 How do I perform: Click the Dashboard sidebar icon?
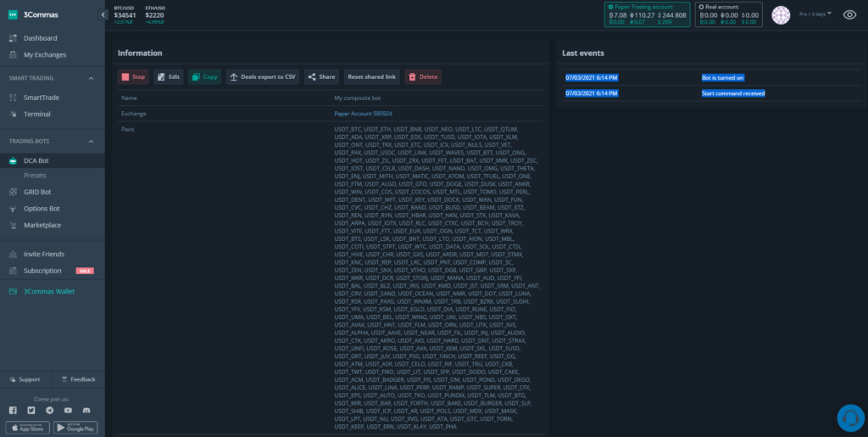click(13, 38)
